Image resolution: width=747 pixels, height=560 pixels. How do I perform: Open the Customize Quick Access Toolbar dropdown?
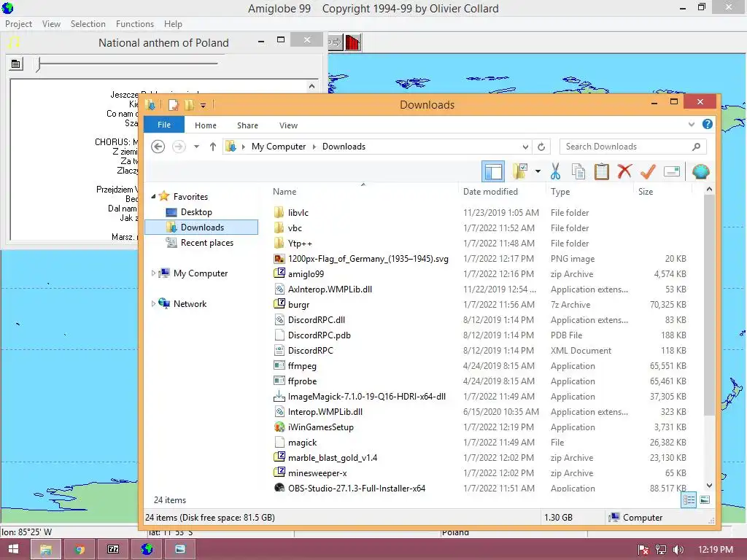[x=203, y=105]
